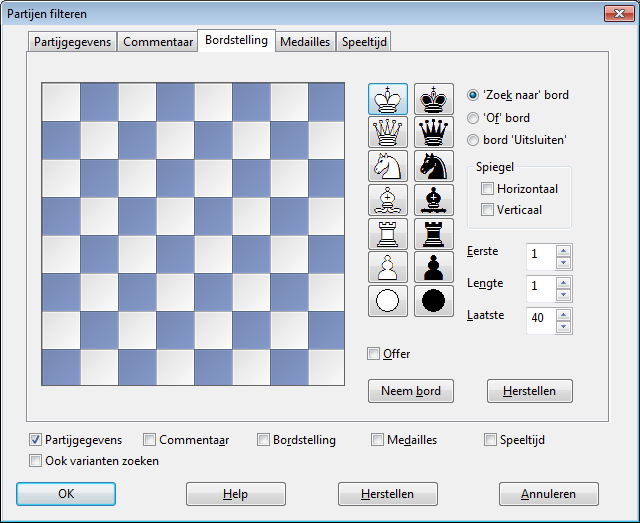Choose the black knight piece

pyautogui.click(x=434, y=166)
